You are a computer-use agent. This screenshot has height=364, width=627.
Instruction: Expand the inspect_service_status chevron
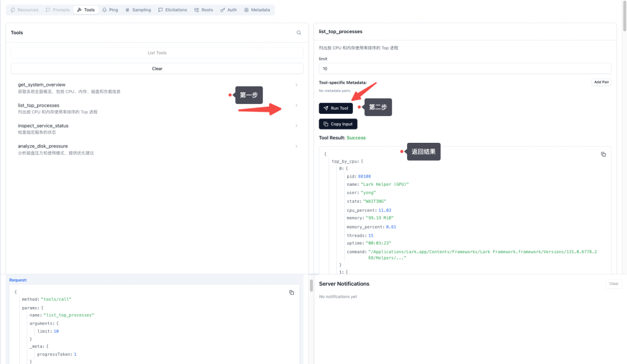(296, 126)
